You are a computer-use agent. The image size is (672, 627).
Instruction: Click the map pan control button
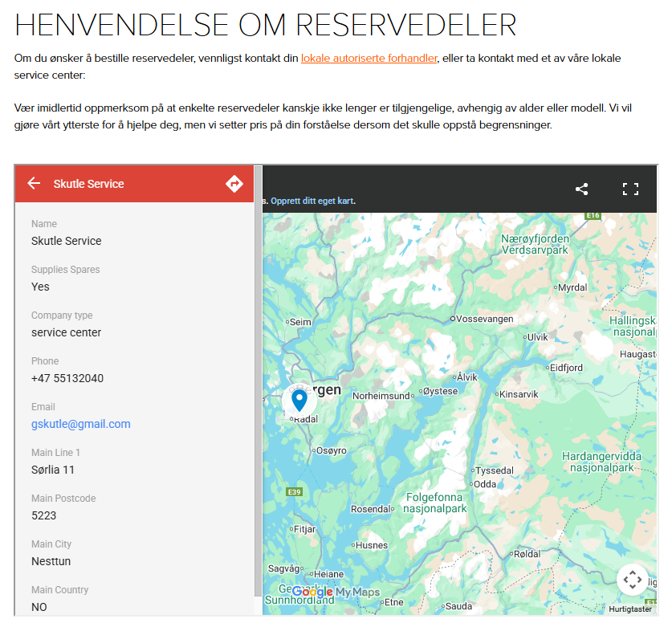[632, 580]
